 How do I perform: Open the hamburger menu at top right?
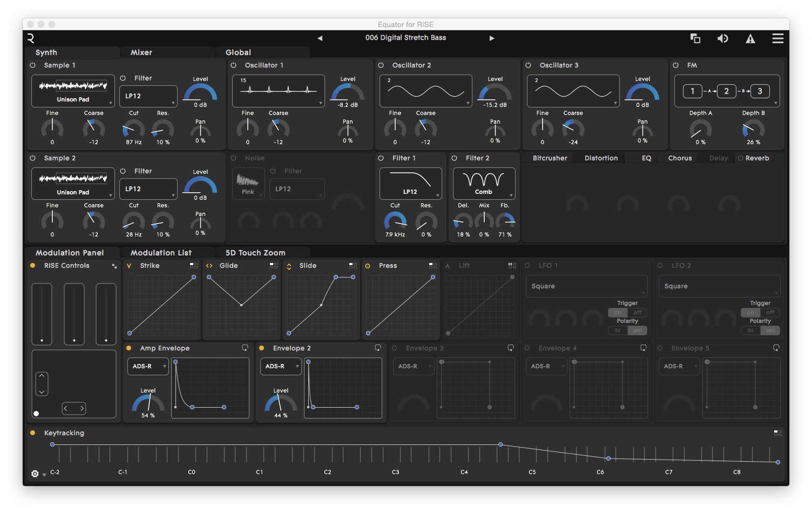[777, 38]
